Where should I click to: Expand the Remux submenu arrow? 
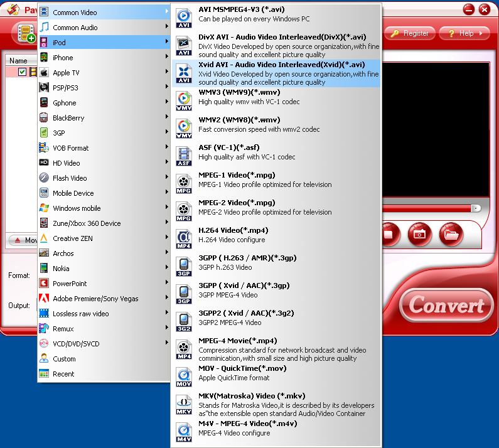pyautogui.click(x=166, y=328)
